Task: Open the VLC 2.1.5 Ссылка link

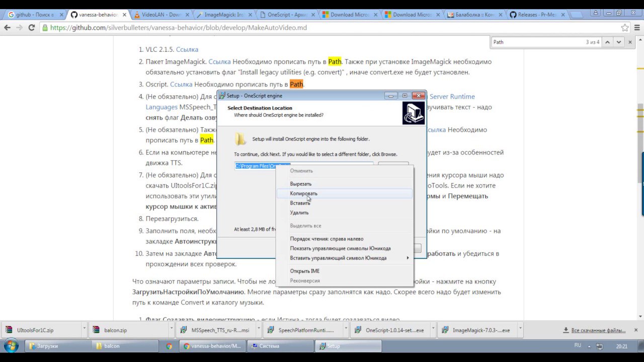Action: [187, 49]
